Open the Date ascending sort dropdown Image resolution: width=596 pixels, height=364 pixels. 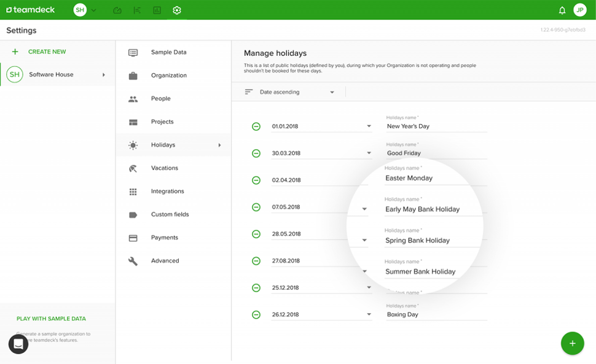297,92
